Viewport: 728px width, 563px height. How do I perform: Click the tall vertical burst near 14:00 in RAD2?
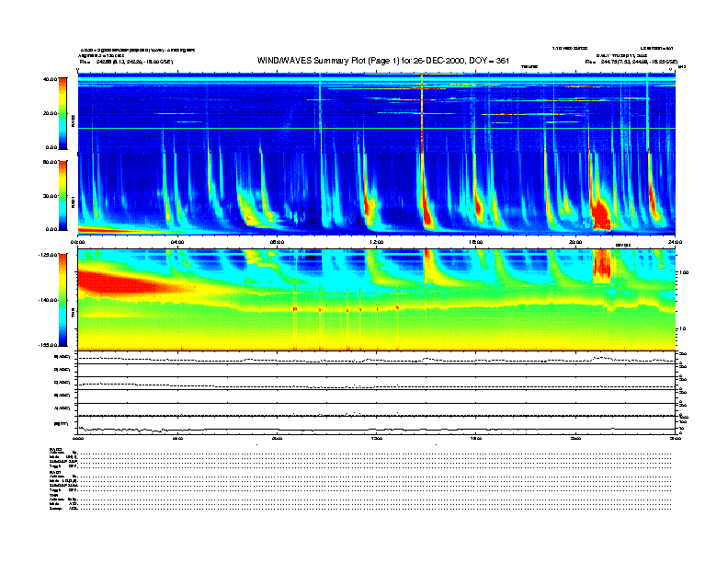[422, 113]
